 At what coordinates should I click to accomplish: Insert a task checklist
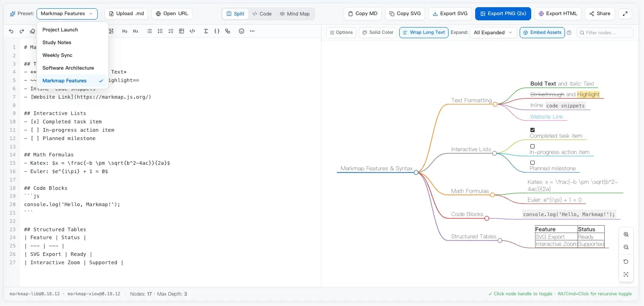click(171, 31)
